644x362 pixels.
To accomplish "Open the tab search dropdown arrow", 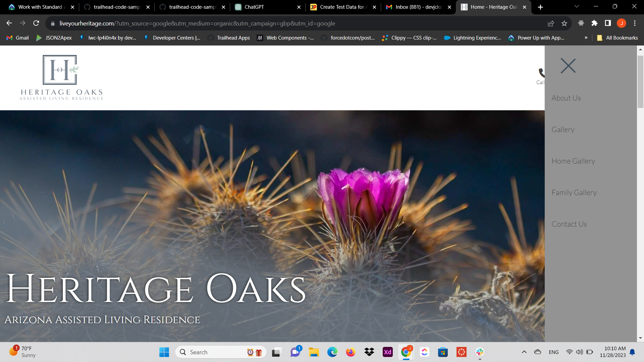I will tap(577, 7).
